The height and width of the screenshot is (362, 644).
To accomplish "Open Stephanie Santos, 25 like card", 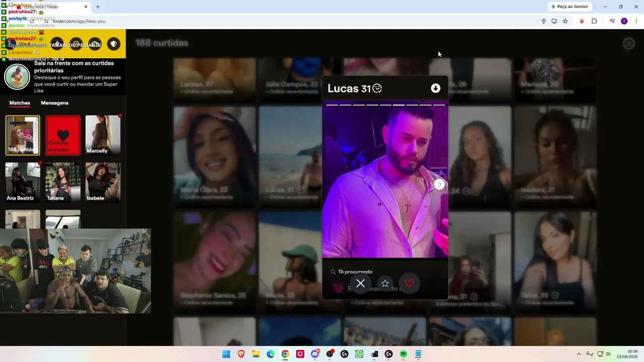I will point(214,262).
